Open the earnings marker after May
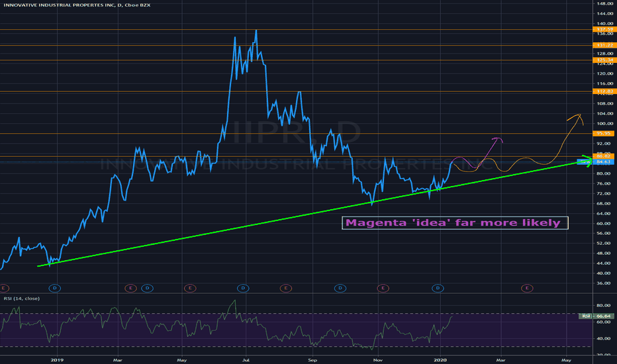 [x=190, y=288]
